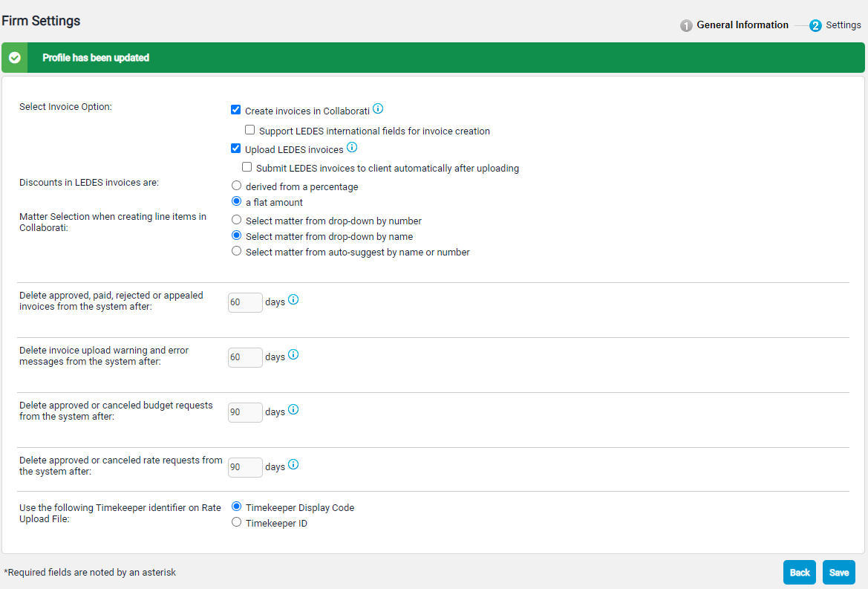
Task: Go to General Information step
Action: (742, 25)
